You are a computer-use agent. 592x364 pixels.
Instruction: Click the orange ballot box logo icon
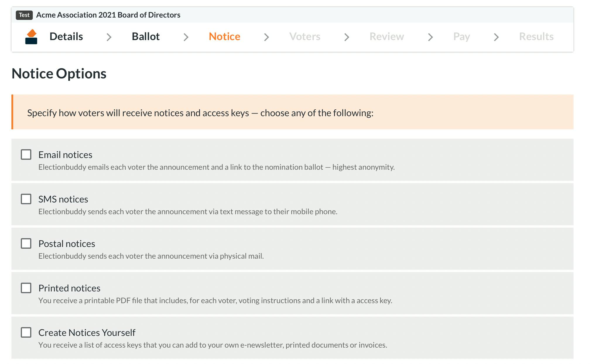[x=31, y=37]
